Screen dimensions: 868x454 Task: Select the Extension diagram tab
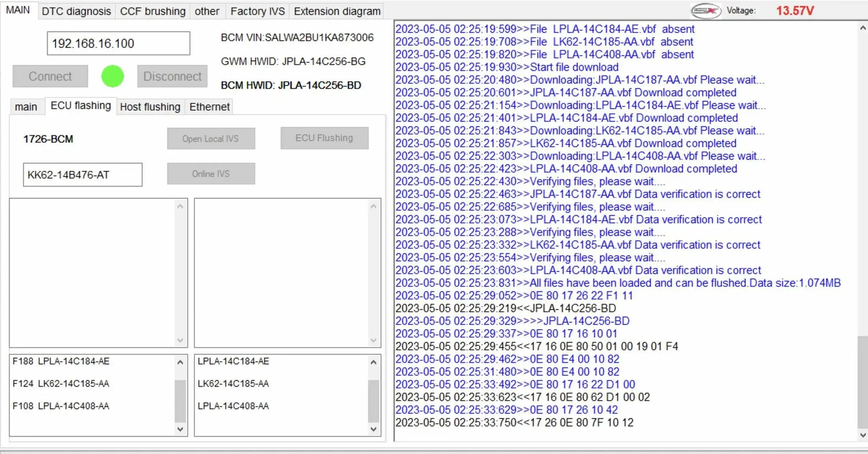(337, 11)
